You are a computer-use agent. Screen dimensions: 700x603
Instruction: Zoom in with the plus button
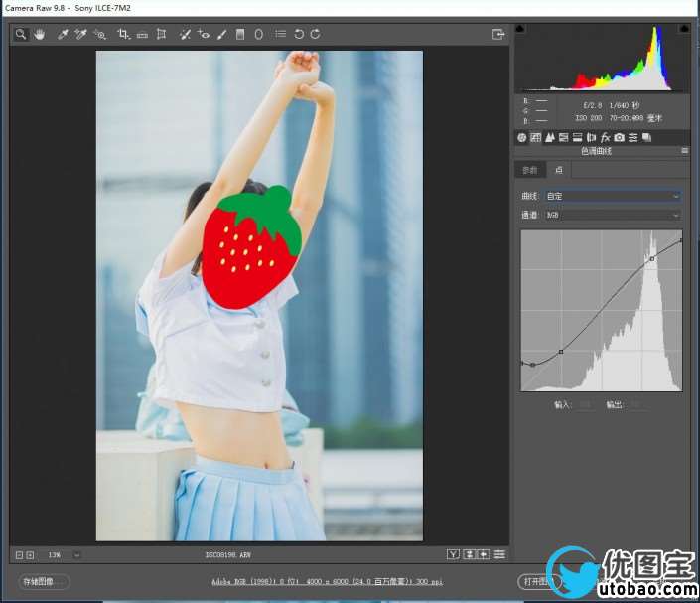coord(30,555)
